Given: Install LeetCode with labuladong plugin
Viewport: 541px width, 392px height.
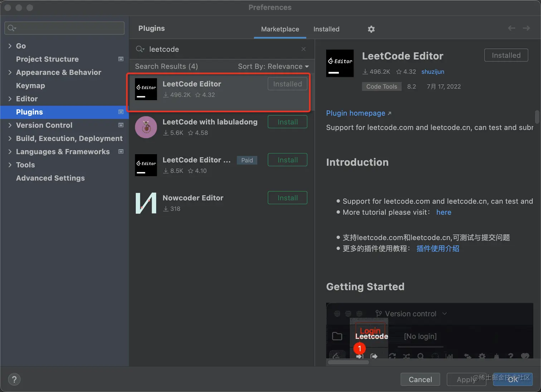Looking at the screenshot, I should coord(287,122).
